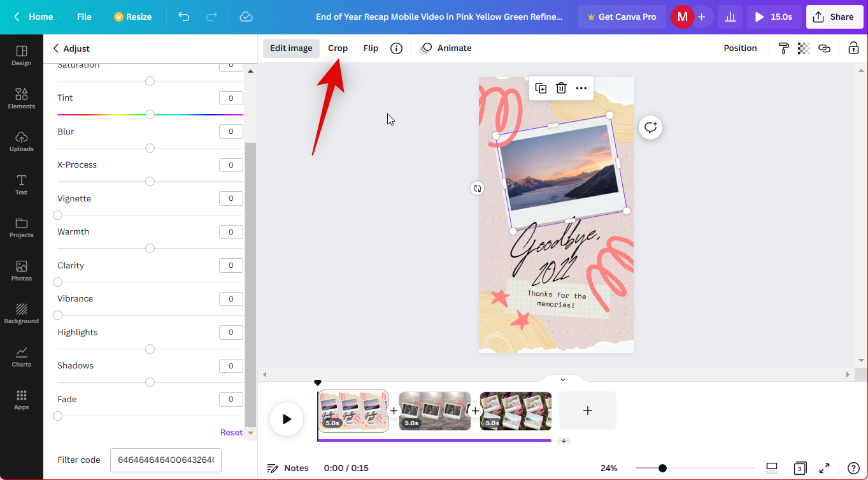Click the Highlights slider handle
868x480 pixels.
150,349
